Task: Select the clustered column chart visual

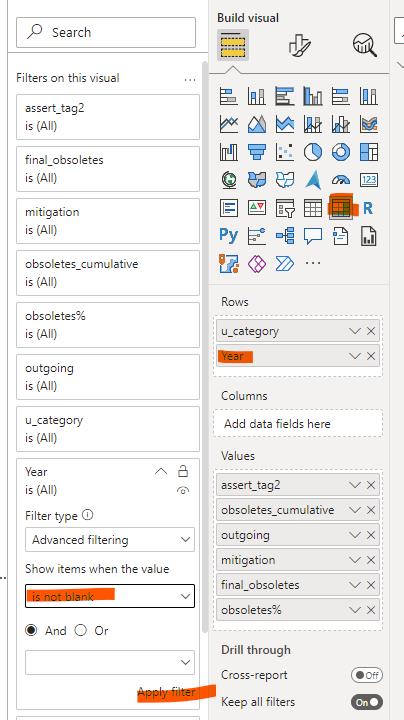Action: pyautogui.click(x=313, y=96)
